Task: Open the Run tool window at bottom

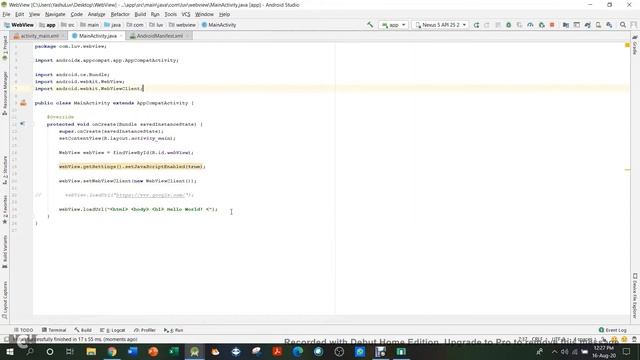Action: tap(173, 330)
